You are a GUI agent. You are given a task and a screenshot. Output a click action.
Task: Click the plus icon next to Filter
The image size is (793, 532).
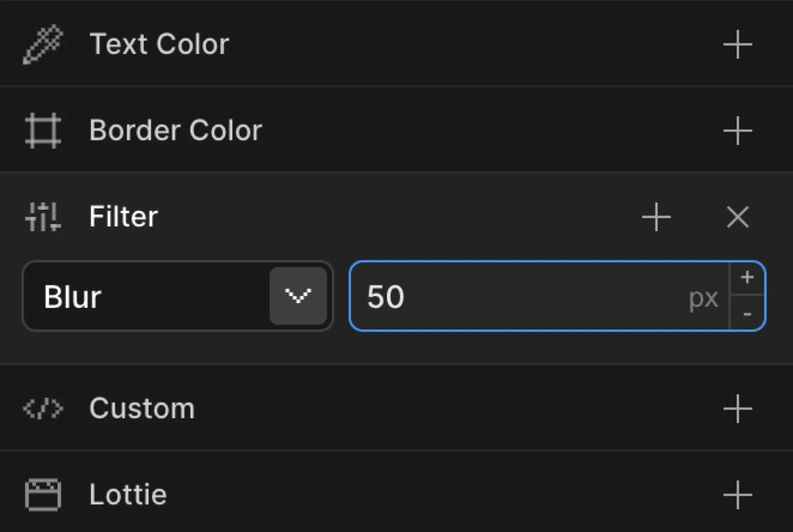coord(656,217)
